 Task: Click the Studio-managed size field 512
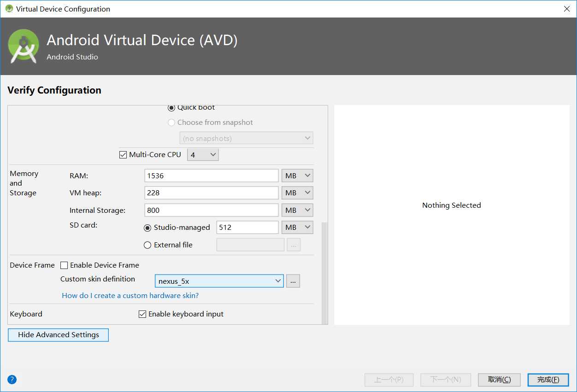[247, 228]
